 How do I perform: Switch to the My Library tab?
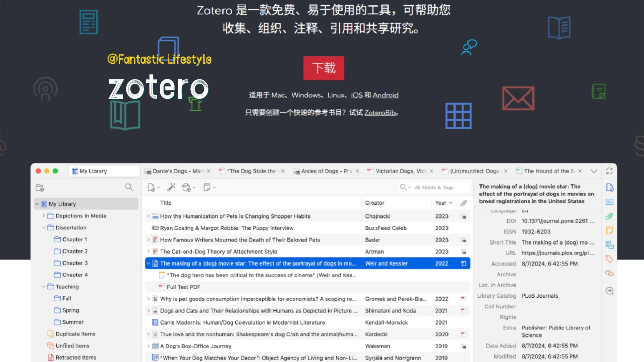(104, 171)
